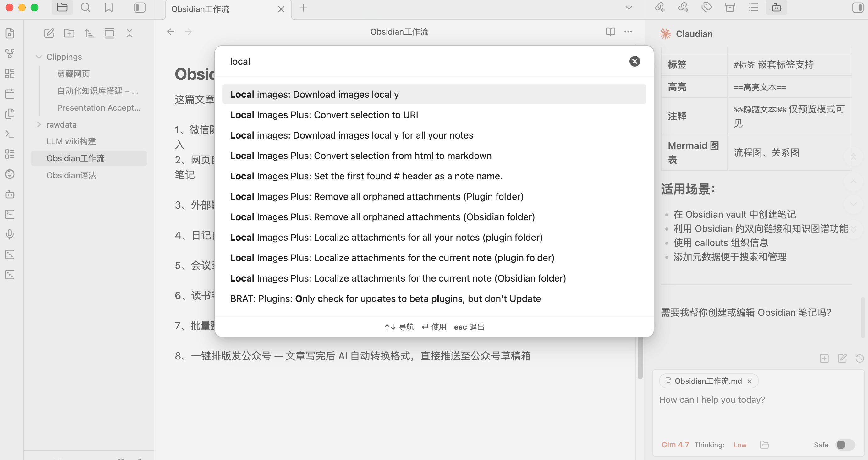Expand the rawdata folder
The image size is (868, 460).
click(x=39, y=125)
